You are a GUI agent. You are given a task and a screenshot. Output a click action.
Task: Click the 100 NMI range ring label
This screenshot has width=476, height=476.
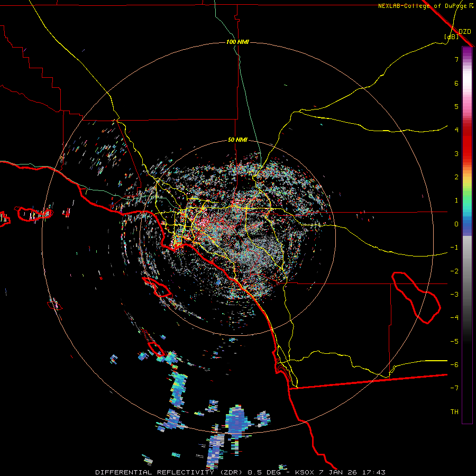pos(237,42)
